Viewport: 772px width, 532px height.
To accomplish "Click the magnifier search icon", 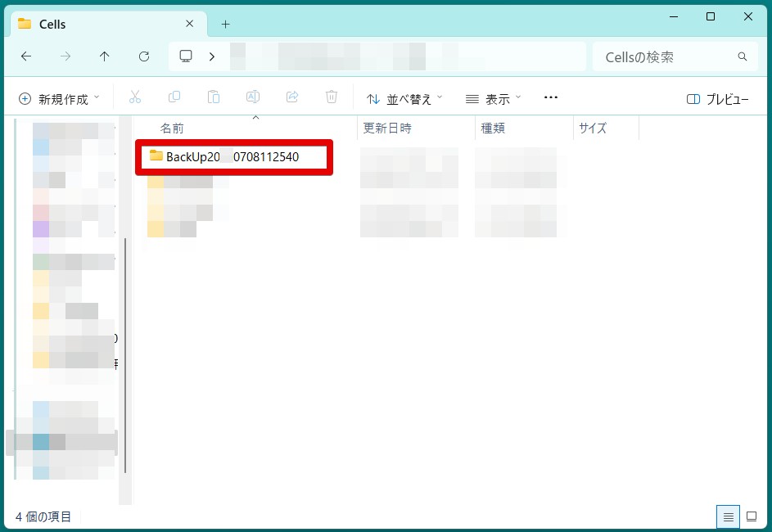I will [742, 56].
